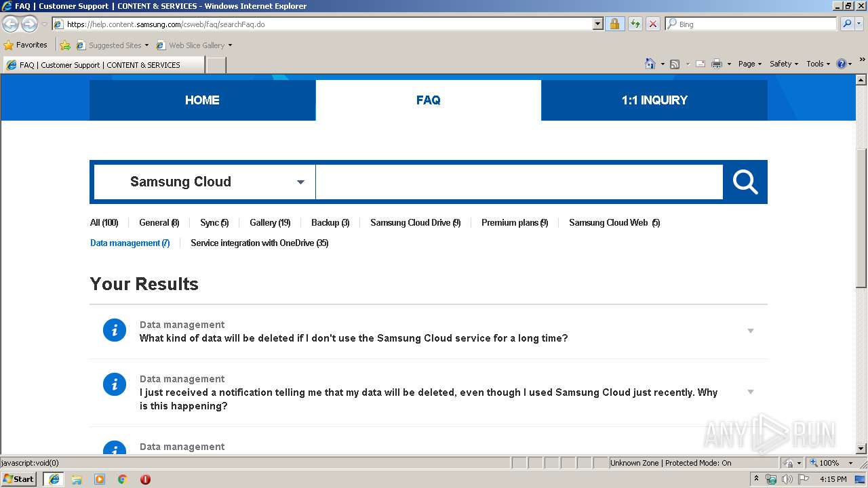Click info icon beside notification FAQ question

[115, 384]
